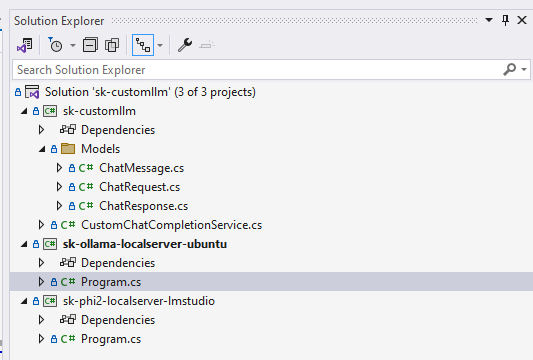This screenshot has width=533, height=360.
Task: Click C# icon beside ChatResponse.cs
Action: [86, 206]
